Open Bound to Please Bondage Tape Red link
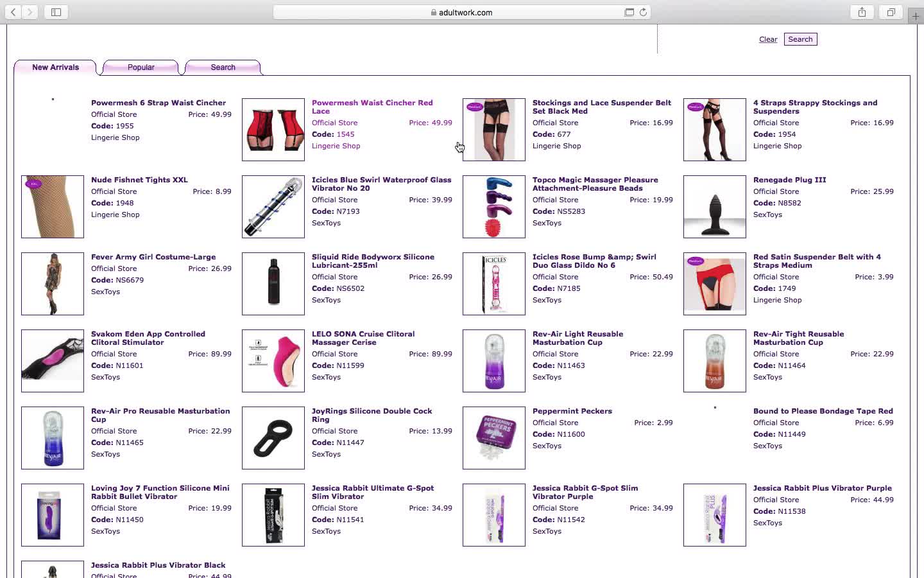The width and height of the screenshot is (924, 578). pyautogui.click(x=823, y=411)
